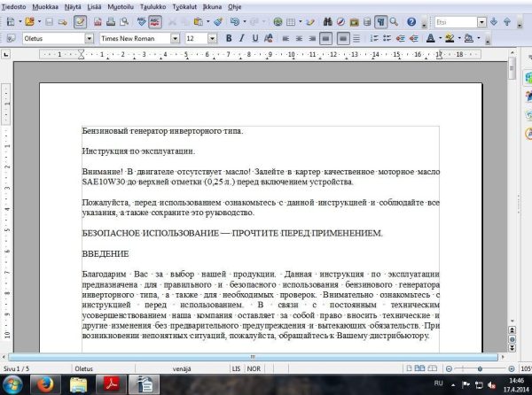The width and height of the screenshot is (532, 395).
Task: Center the text horizontally
Action: pyautogui.click(x=299, y=39)
